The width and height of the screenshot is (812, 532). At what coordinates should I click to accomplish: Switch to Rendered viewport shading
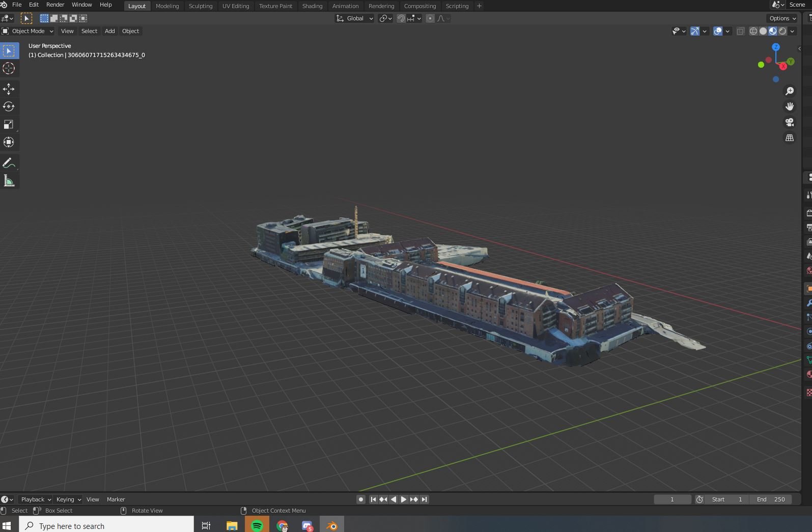pos(782,31)
